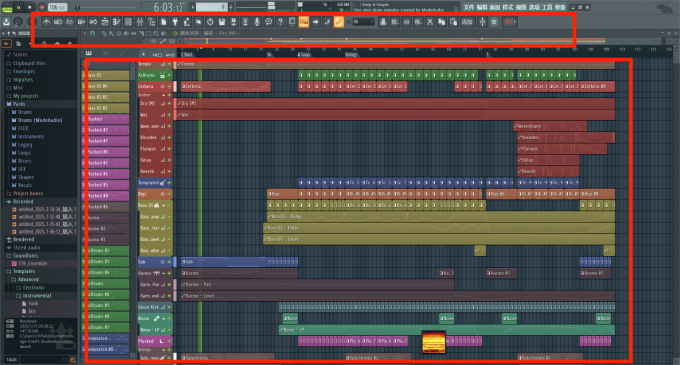Open the 文件 menu
Screen dimensions: 680x365
pyautogui.click(x=468, y=7)
